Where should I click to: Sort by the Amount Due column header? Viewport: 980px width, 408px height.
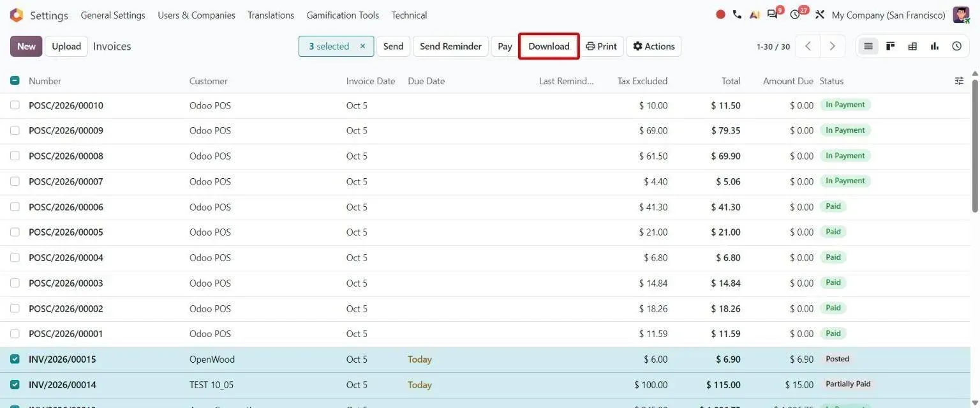[x=788, y=81]
